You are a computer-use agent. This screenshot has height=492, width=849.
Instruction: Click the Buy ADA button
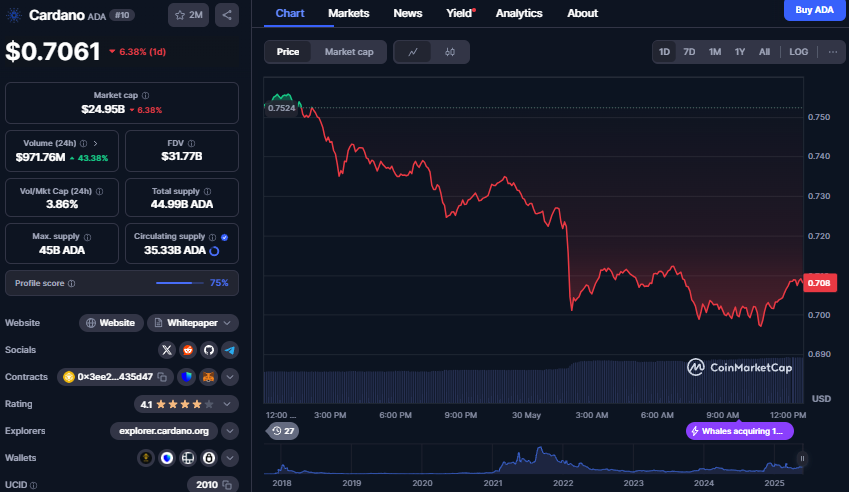(x=814, y=10)
